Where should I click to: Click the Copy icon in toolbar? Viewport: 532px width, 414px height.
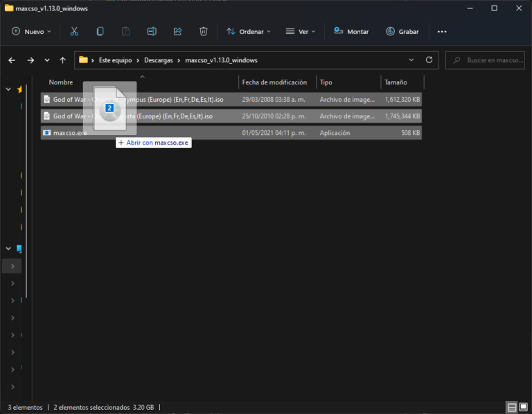tap(100, 31)
